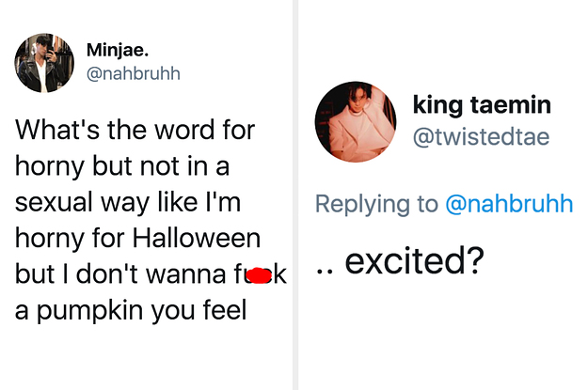Click the line "horny but not in a"

click(x=124, y=166)
